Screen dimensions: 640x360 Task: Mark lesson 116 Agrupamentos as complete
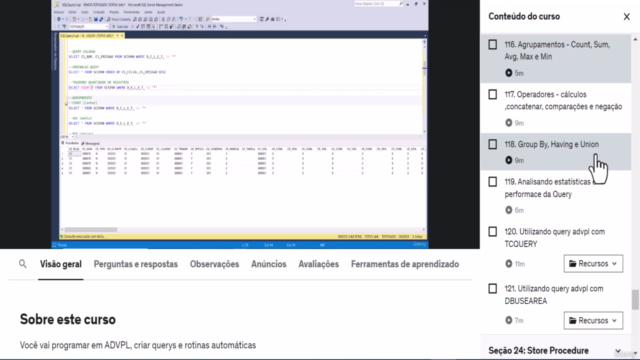click(493, 44)
